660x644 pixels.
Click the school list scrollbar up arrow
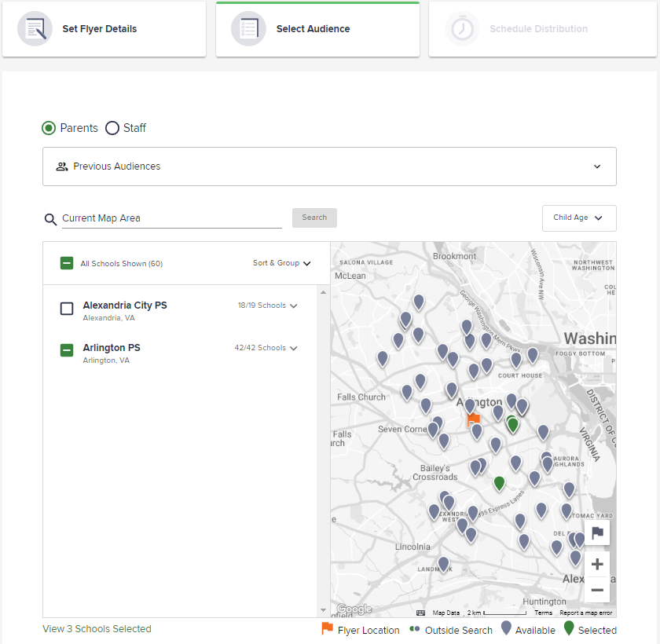(x=323, y=292)
